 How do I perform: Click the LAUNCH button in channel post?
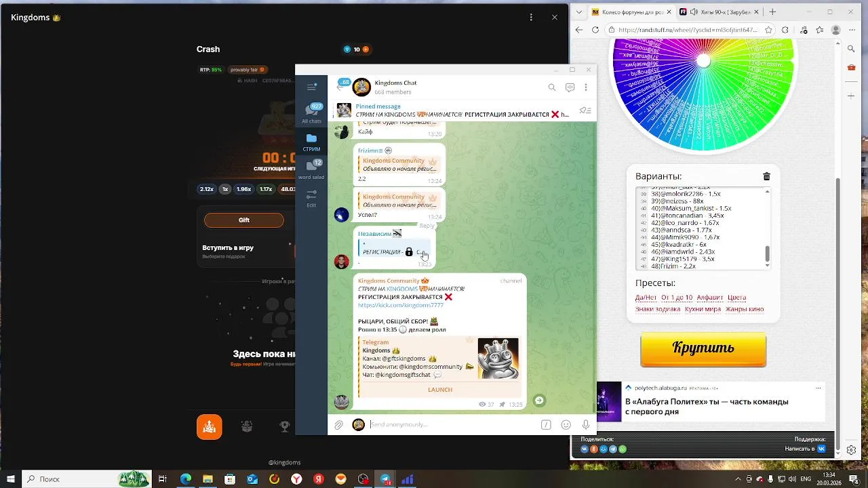[x=440, y=390]
